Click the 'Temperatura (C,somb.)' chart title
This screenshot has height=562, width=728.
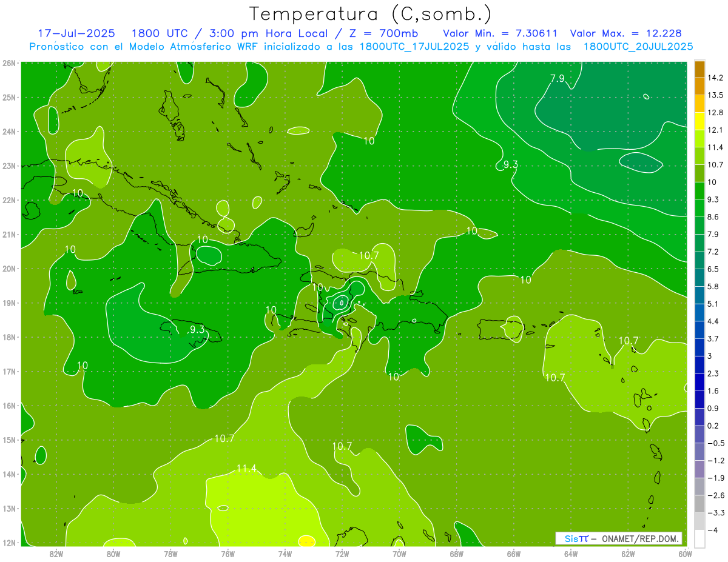coord(370,14)
